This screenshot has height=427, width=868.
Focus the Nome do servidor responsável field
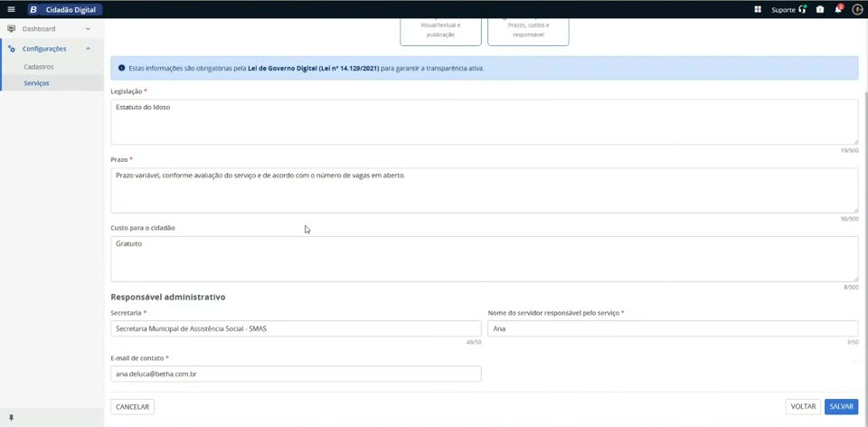(673, 328)
